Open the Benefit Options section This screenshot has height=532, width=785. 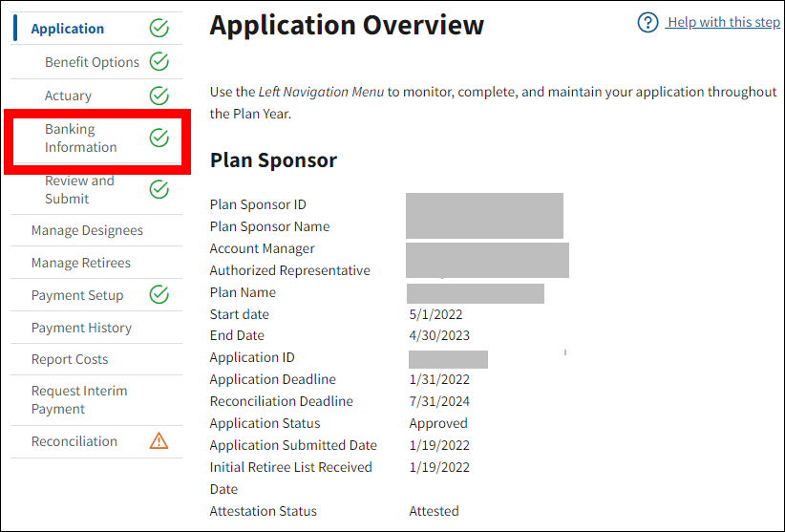pyautogui.click(x=92, y=62)
